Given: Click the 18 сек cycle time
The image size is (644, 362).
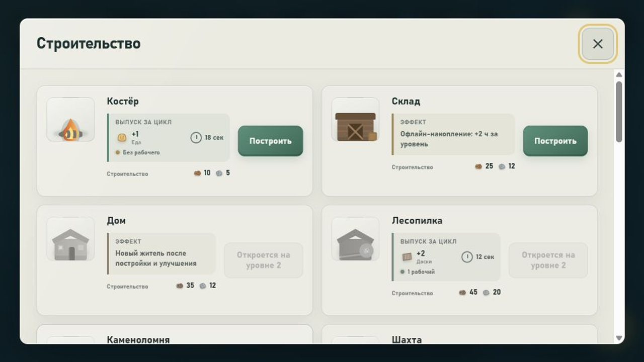Looking at the screenshot, I should (x=214, y=137).
